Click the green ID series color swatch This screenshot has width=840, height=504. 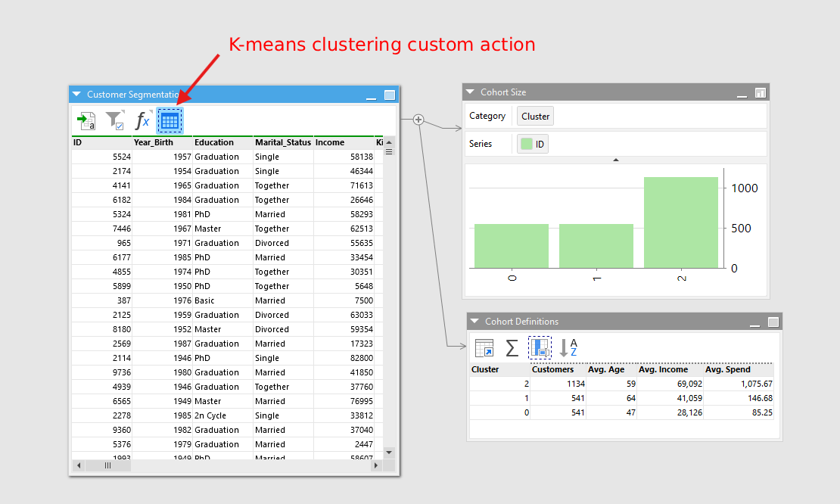pos(527,144)
